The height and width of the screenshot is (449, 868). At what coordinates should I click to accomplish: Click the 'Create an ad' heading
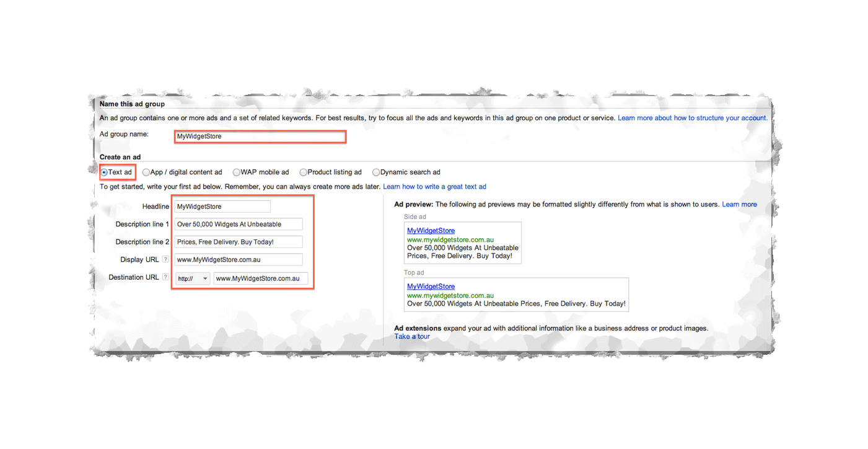click(x=120, y=158)
